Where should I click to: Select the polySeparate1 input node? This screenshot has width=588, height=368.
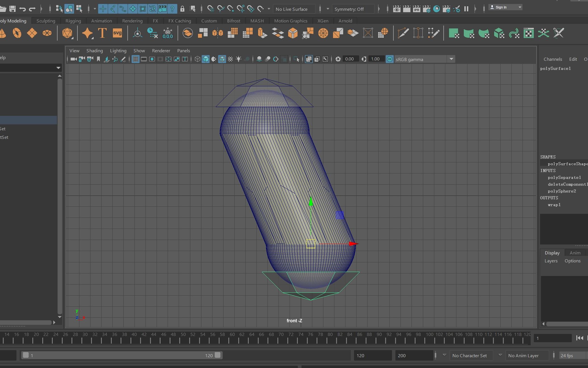pos(564,177)
